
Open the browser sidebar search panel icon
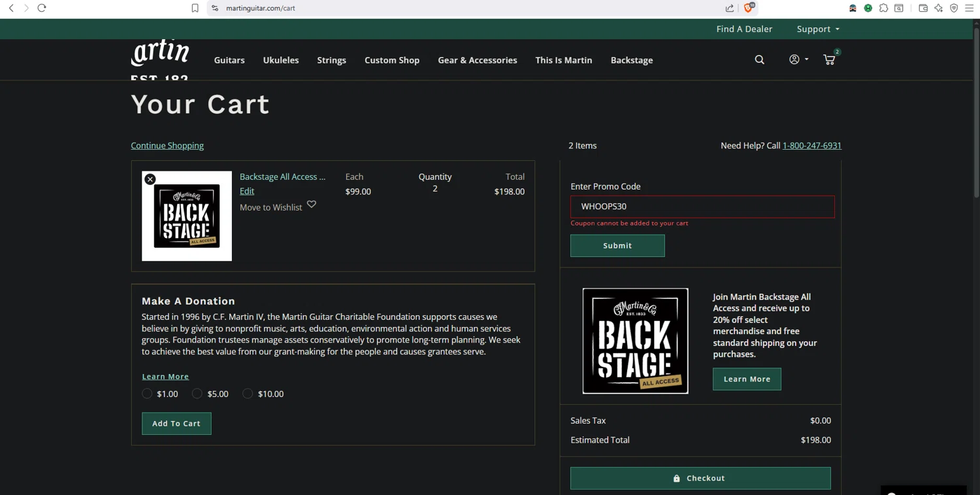pyautogui.click(x=899, y=8)
